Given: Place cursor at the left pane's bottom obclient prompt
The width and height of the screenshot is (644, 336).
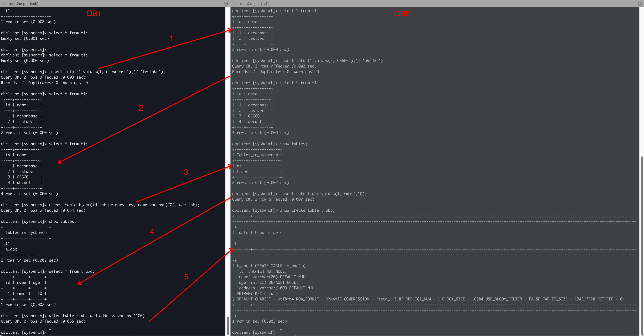Looking at the screenshot, I should (x=50, y=332).
